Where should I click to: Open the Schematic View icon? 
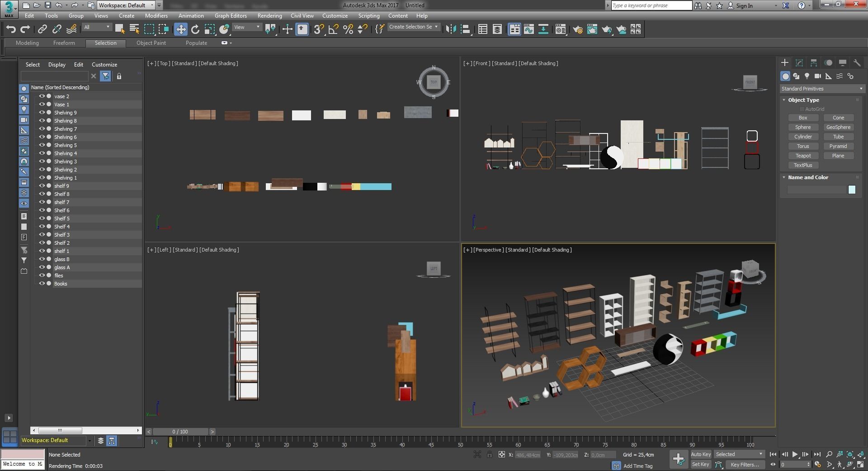(x=543, y=29)
